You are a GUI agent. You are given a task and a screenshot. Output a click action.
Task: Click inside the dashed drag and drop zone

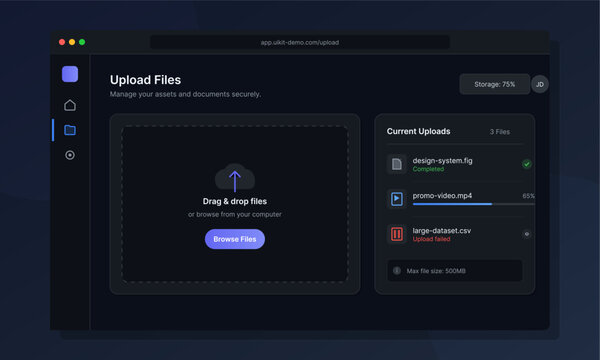(x=235, y=204)
